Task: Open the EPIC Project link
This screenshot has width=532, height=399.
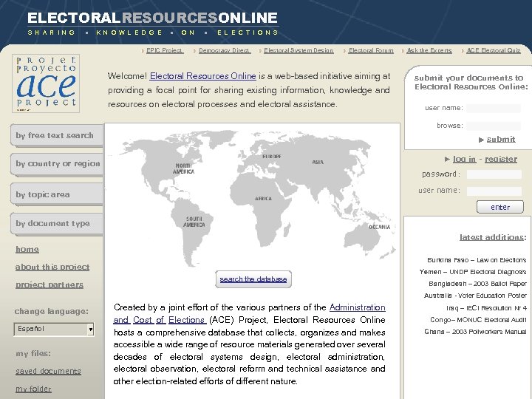Action: tap(165, 50)
